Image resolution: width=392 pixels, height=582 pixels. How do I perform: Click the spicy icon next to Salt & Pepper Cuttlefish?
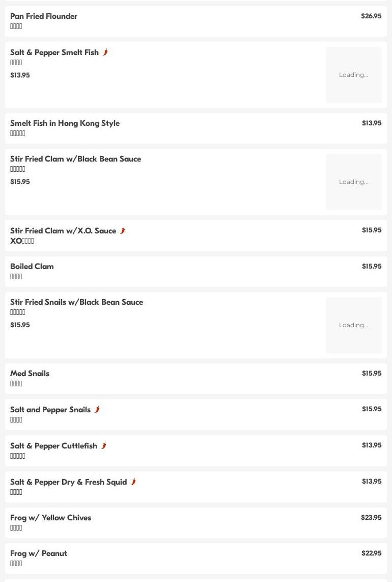104,445
